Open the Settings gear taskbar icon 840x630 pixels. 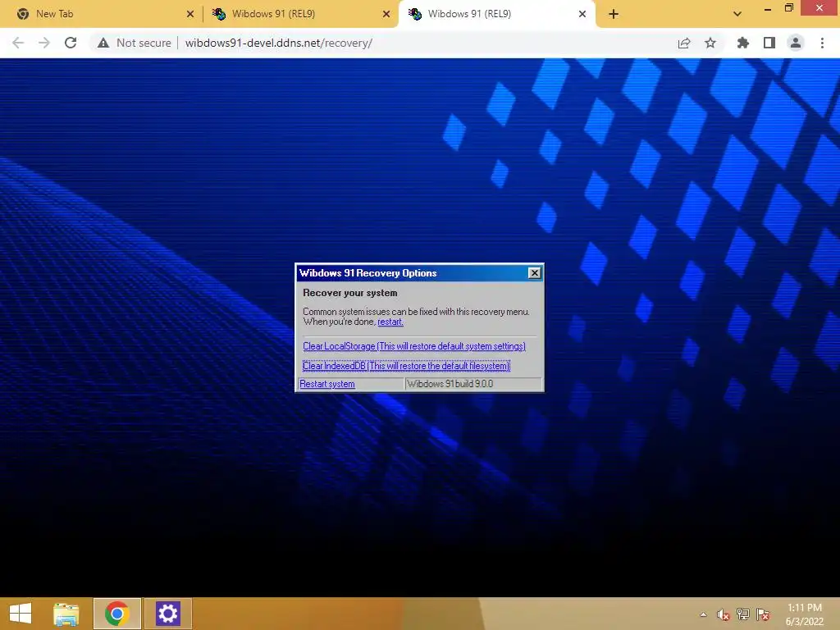[167, 614]
